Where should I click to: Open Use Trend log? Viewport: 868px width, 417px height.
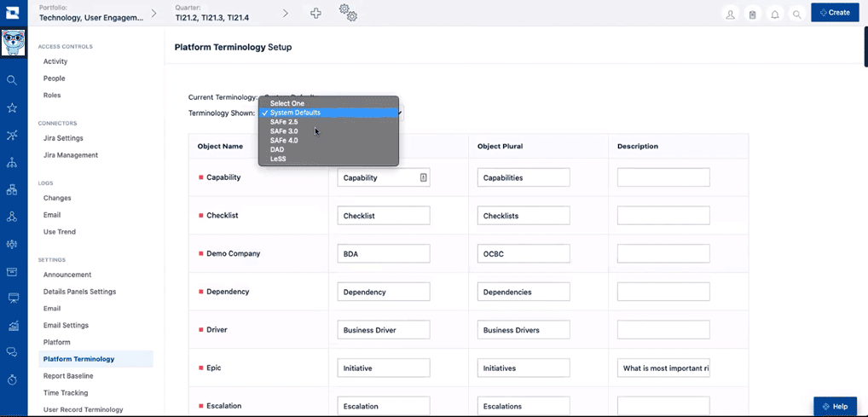59,231
